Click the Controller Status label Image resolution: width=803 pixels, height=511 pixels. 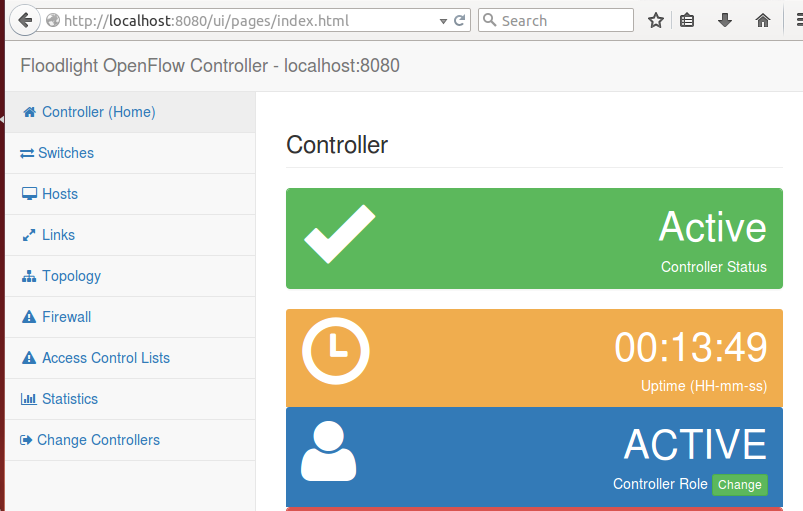point(713,267)
